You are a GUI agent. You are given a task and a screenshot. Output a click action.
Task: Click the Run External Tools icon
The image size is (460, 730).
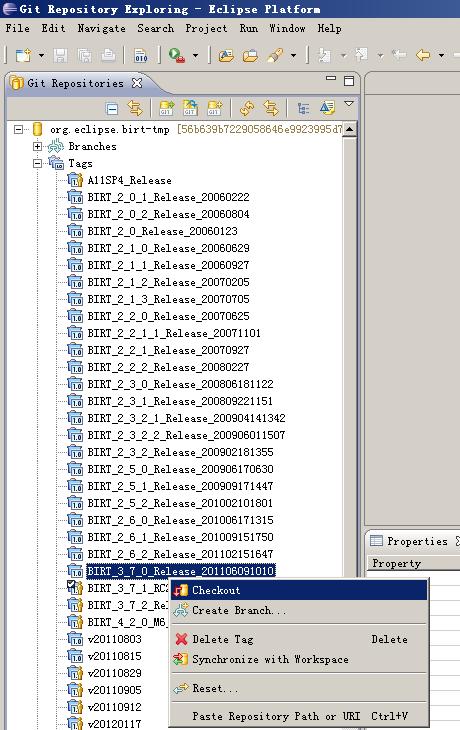[x=176, y=55]
